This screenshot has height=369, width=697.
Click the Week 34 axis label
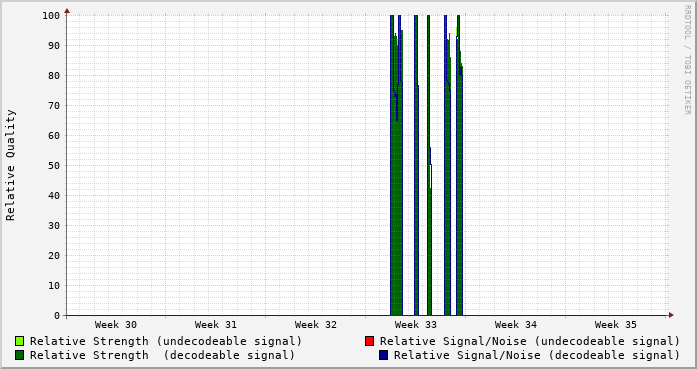516,325
